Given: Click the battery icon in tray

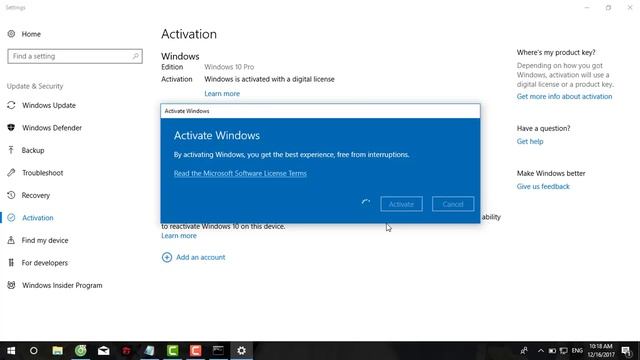Looking at the screenshot, I should pyautogui.click(x=552, y=351).
